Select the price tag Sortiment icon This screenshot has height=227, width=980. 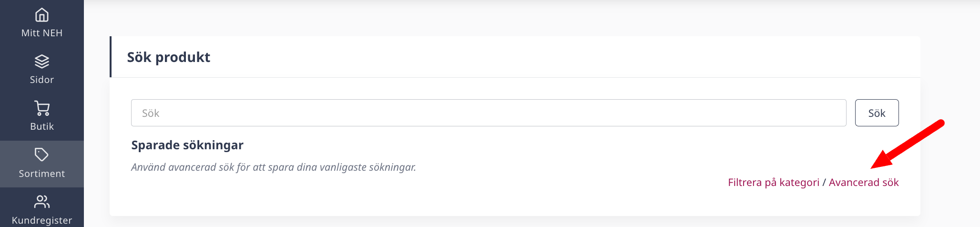[x=42, y=155]
